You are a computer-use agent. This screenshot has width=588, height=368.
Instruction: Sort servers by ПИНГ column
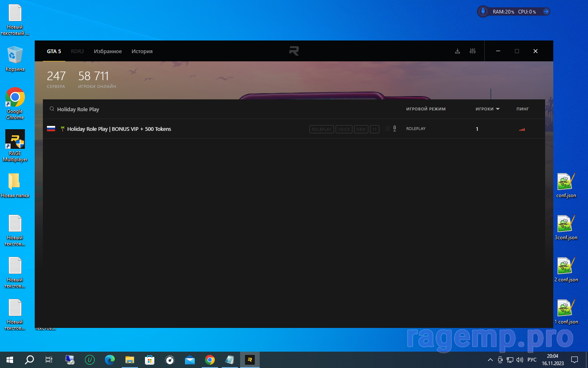[522, 109]
